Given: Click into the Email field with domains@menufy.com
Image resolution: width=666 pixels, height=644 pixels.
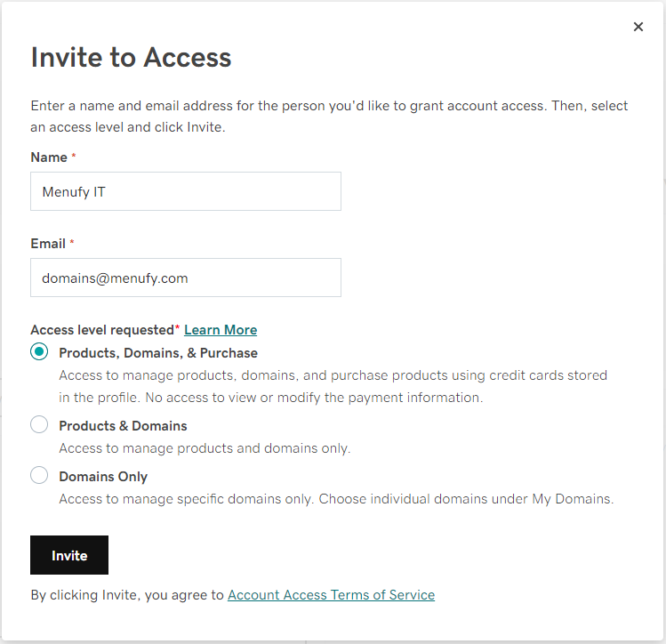Looking at the screenshot, I should (x=186, y=278).
